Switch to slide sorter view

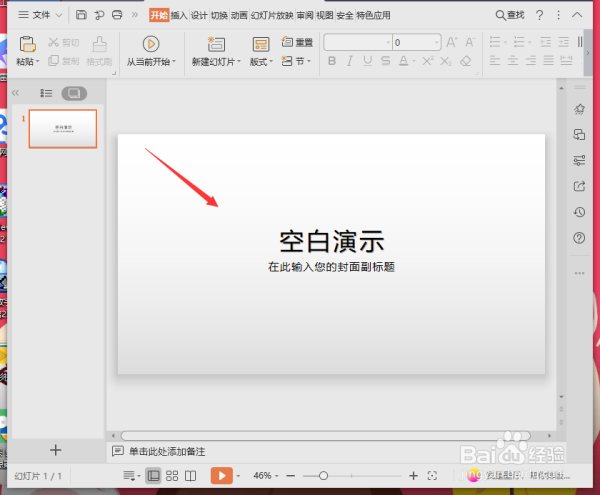point(172,475)
